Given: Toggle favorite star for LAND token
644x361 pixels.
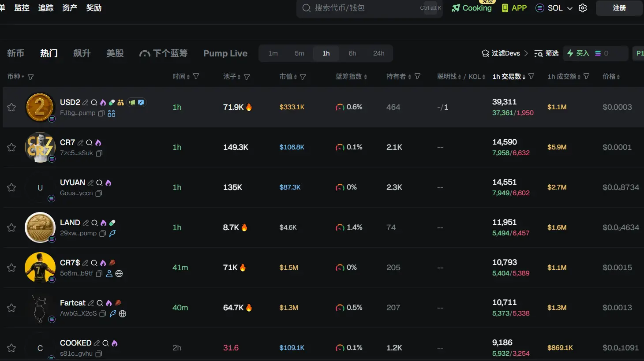Looking at the screenshot, I should (11, 227).
